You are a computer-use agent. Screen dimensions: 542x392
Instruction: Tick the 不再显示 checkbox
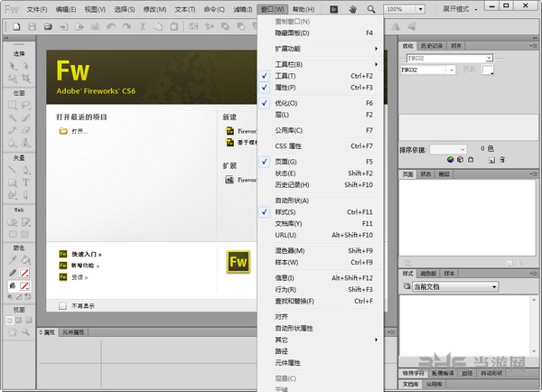point(62,306)
